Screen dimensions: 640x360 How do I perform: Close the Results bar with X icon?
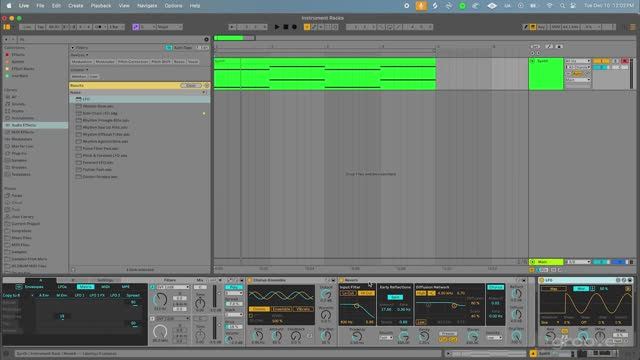click(207, 85)
